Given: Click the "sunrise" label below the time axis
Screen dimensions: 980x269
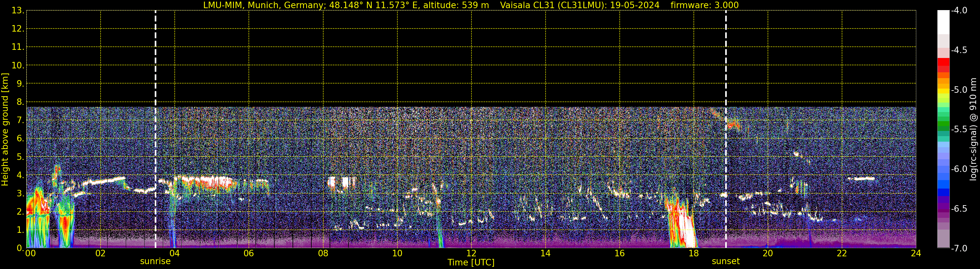Looking at the screenshot, I should (155, 262).
